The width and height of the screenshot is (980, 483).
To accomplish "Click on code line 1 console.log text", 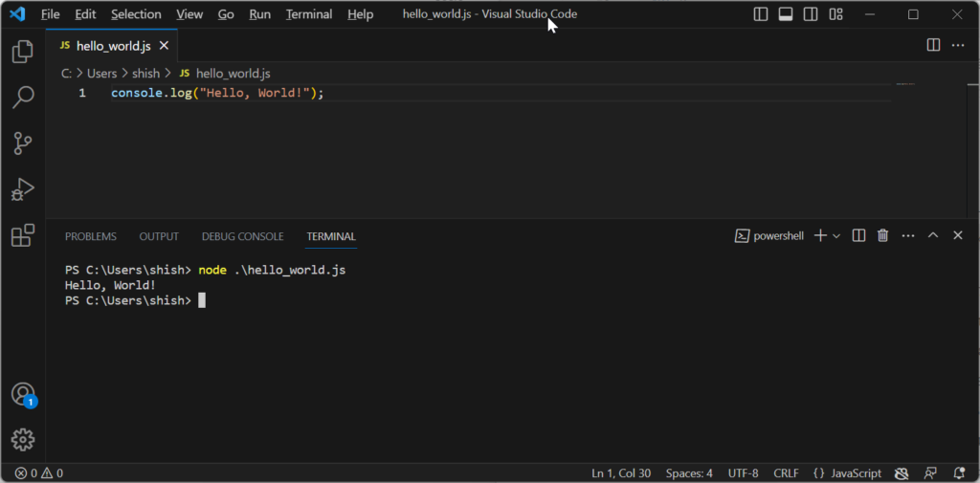I will point(217,94).
